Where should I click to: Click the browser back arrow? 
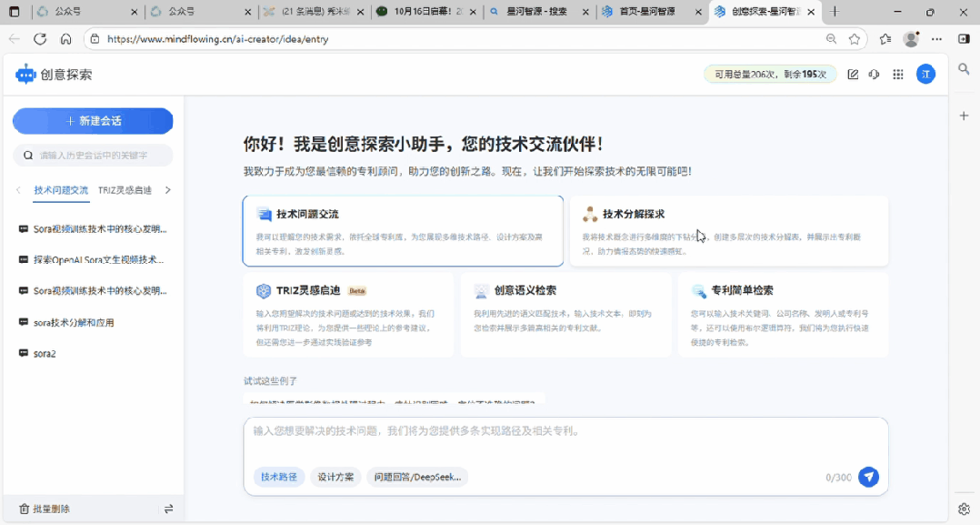click(x=14, y=39)
